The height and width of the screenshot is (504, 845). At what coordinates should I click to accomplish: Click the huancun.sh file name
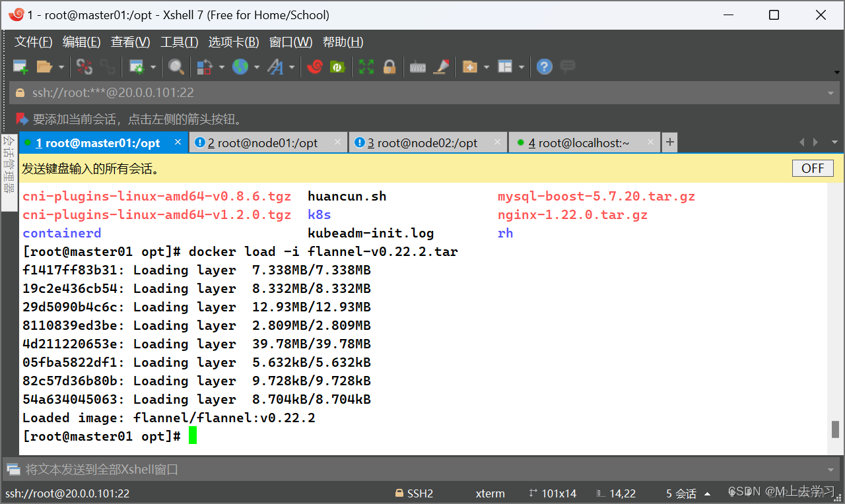[x=347, y=196]
